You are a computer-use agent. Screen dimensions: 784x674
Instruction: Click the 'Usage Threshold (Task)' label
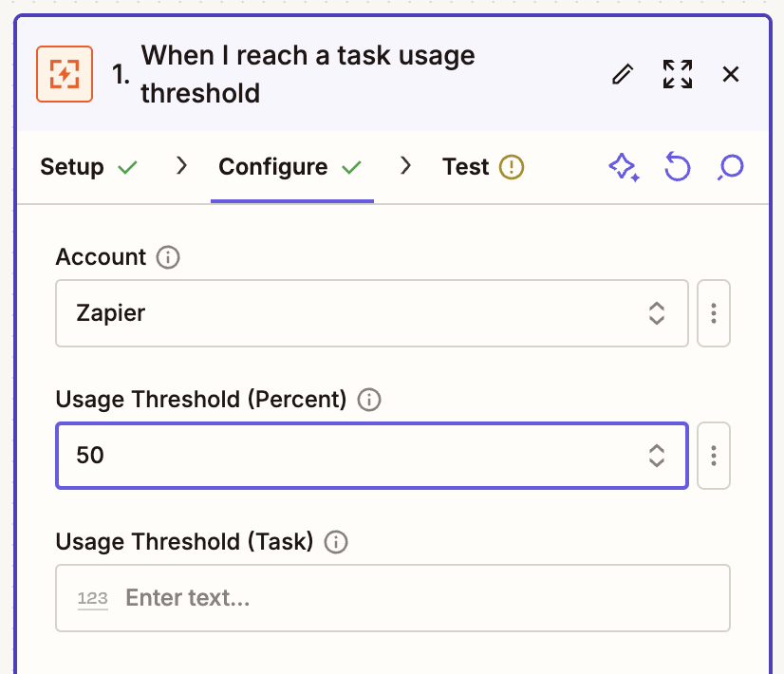click(x=184, y=541)
